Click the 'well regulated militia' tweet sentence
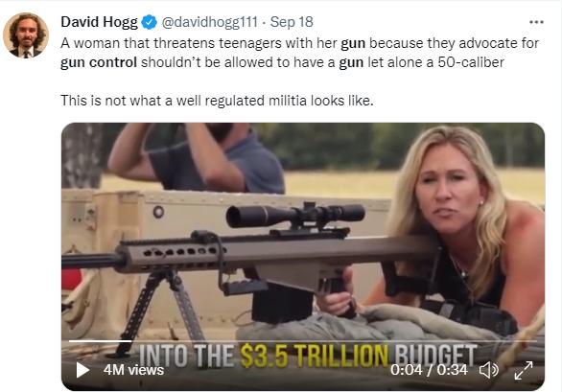 [217, 101]
